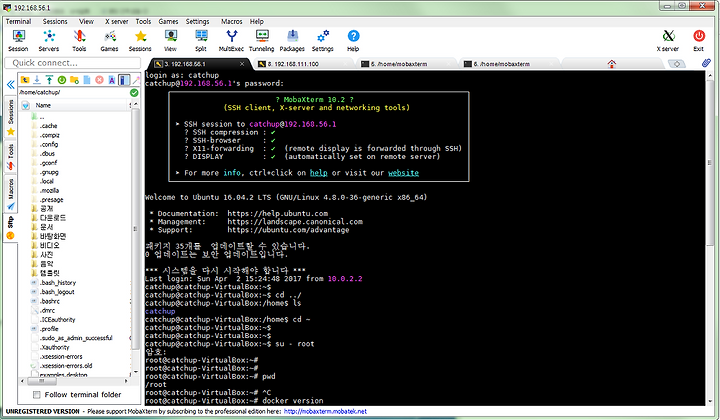
Task: Select the .Xauthority file
Action: coord(54,347)
